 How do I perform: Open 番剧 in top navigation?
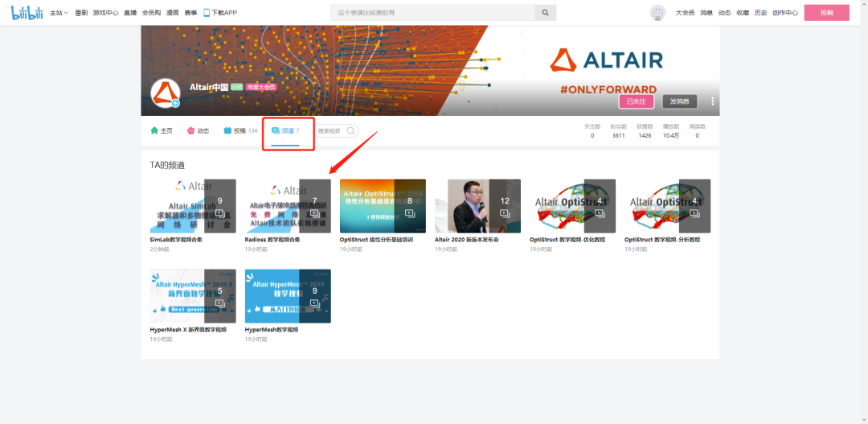pos(81,13)
